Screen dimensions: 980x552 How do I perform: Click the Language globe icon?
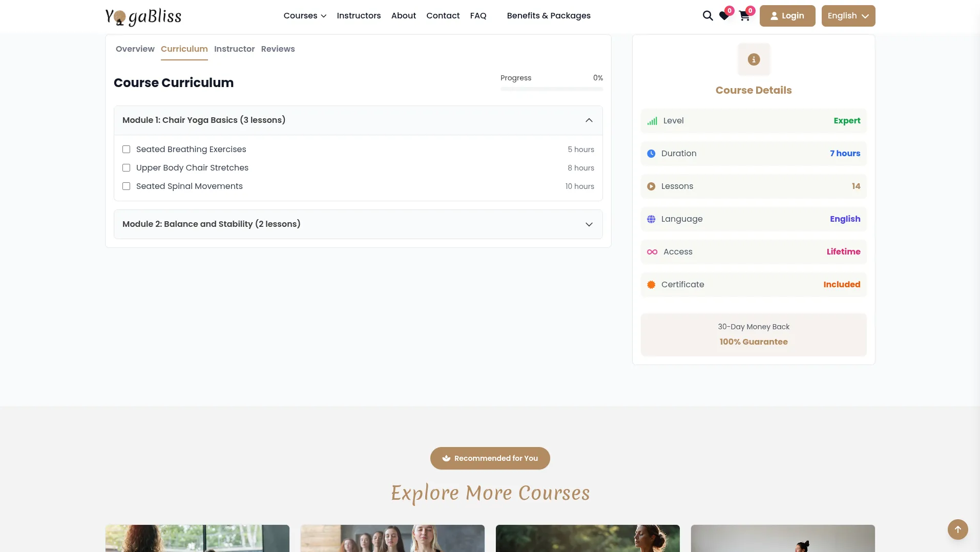651,219
